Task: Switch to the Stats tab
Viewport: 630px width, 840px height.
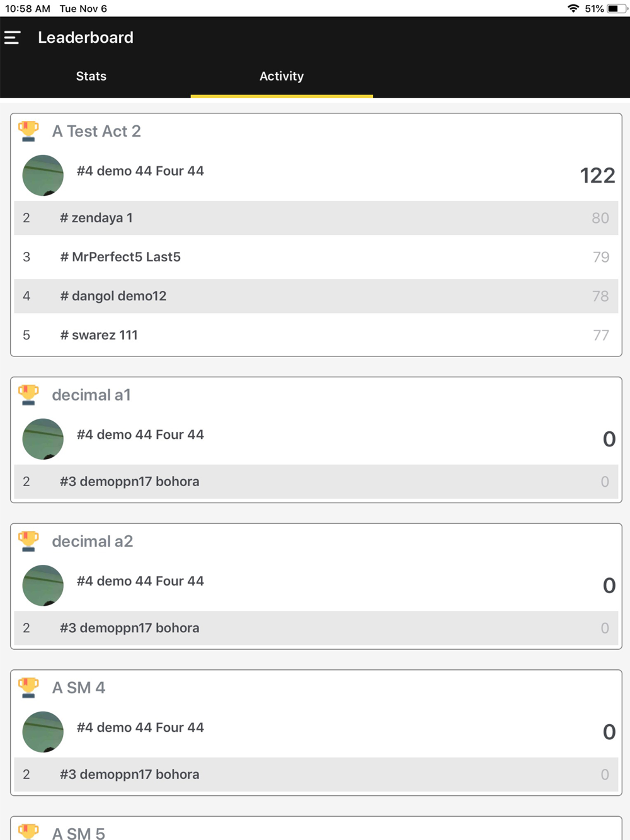Action: 91,76
